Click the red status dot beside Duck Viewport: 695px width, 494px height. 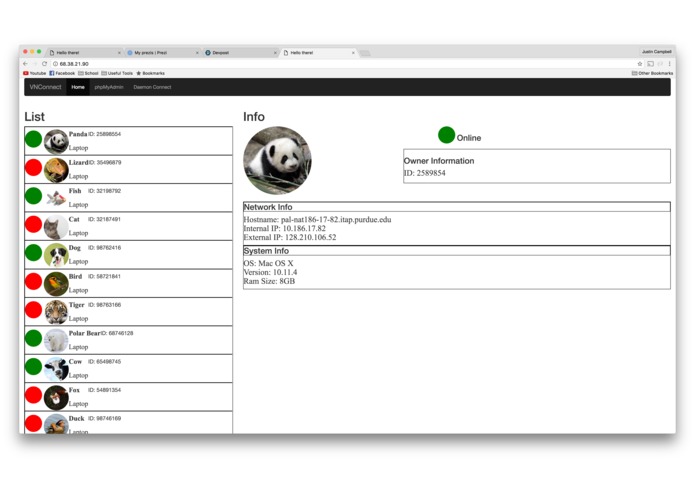pos(34,423)
